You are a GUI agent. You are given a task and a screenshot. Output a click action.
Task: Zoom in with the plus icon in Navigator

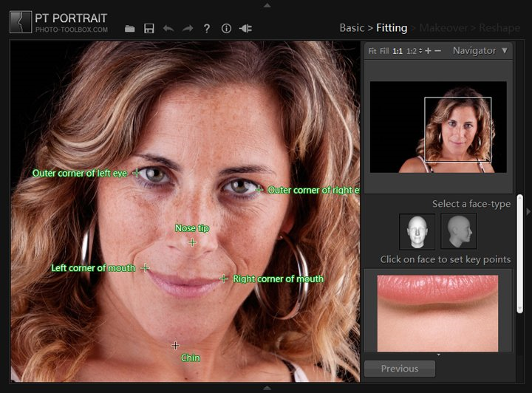[428, 51]
